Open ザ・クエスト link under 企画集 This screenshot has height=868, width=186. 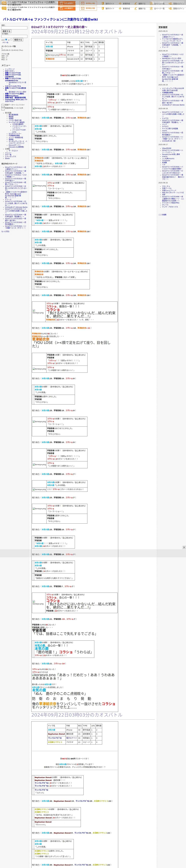[x=13, y=151]
